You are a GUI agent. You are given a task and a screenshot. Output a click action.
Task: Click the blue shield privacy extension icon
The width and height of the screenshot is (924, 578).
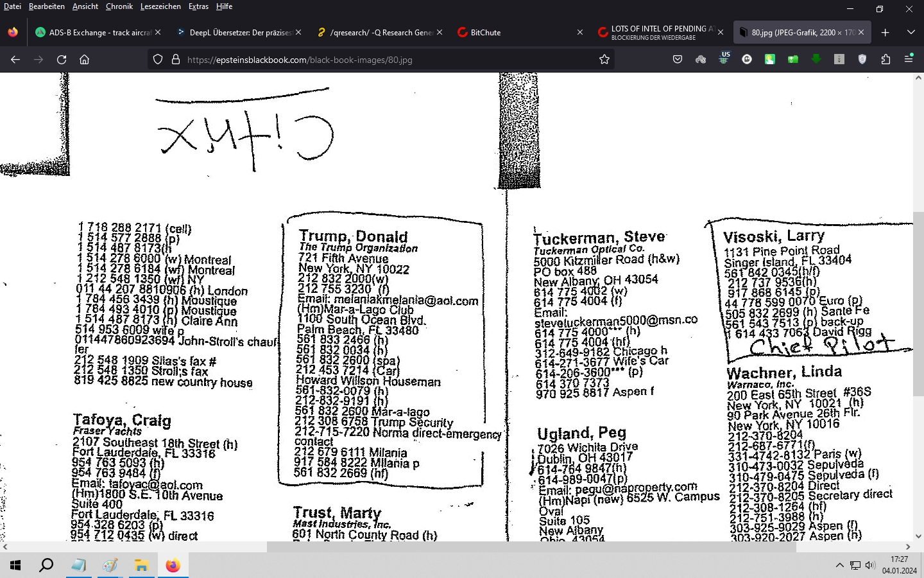point(862,59)
